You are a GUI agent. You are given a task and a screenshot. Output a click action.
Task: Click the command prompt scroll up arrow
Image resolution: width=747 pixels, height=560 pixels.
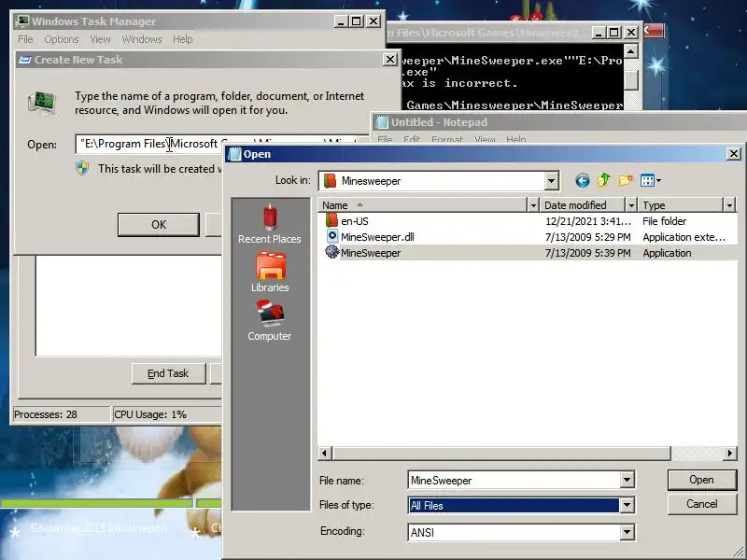click(x=631, y=51)
